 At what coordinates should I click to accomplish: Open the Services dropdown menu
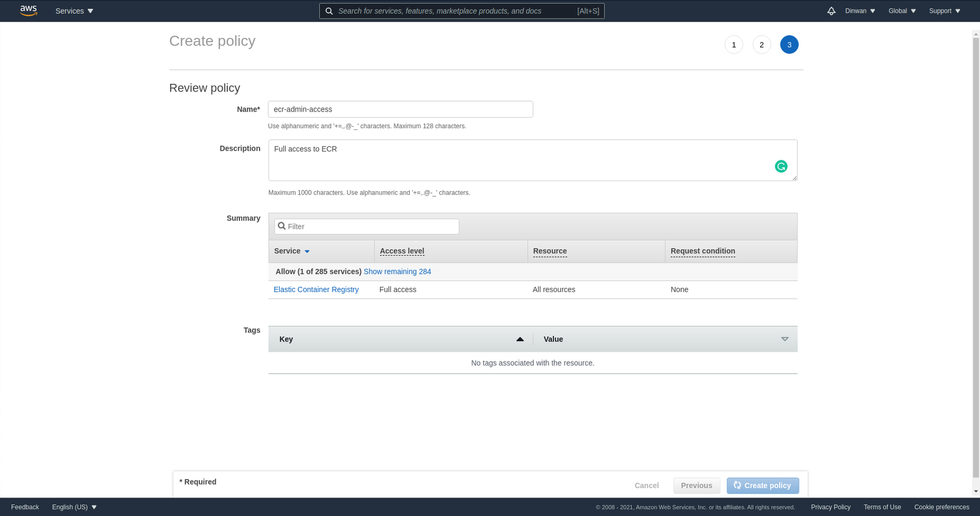[x=74, y=11]
